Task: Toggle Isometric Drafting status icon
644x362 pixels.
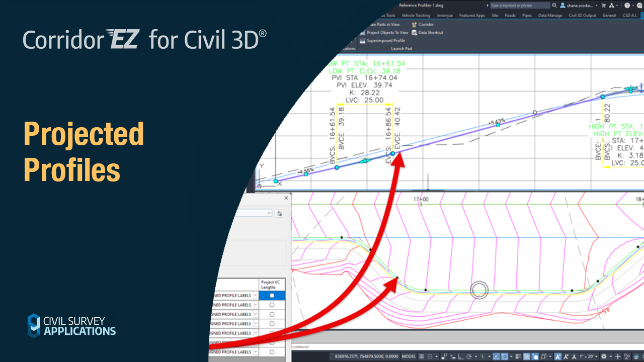Action: [482, 356]
